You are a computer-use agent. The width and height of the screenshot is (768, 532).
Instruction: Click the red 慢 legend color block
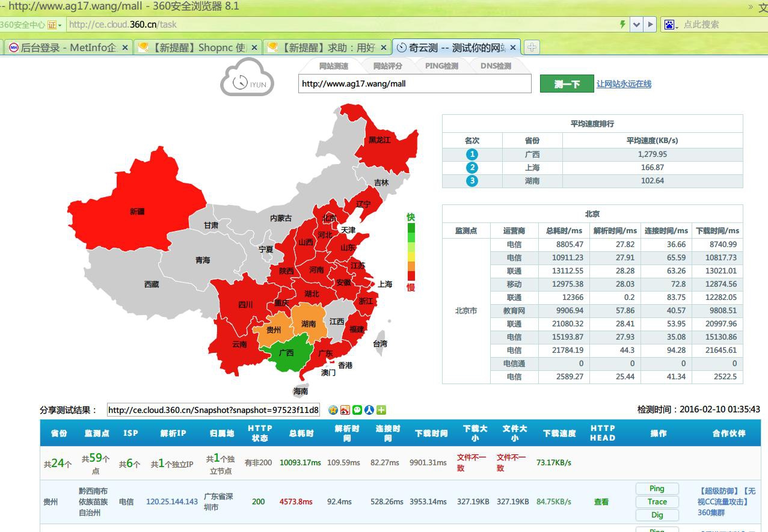click(x=411, y=276)
